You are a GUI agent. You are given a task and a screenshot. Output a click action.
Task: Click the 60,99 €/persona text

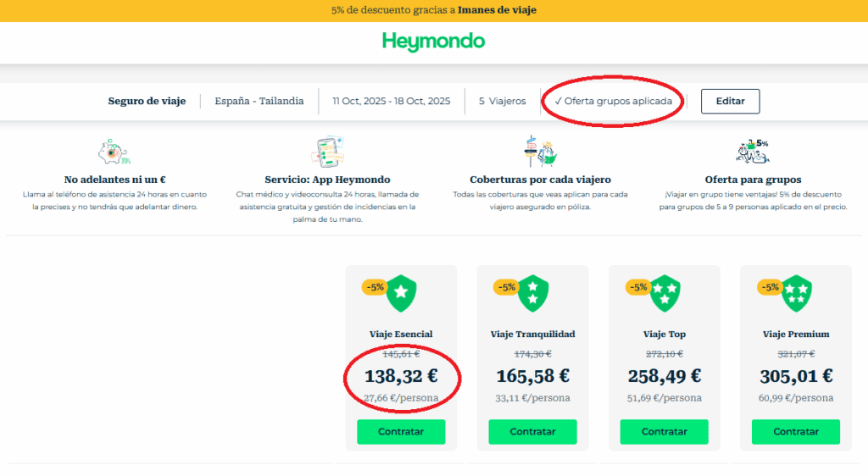(796, 398)
